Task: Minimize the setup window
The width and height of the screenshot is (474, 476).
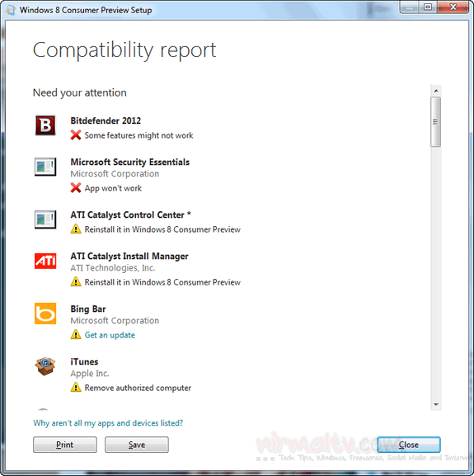Action: click(x=410, y=7)
